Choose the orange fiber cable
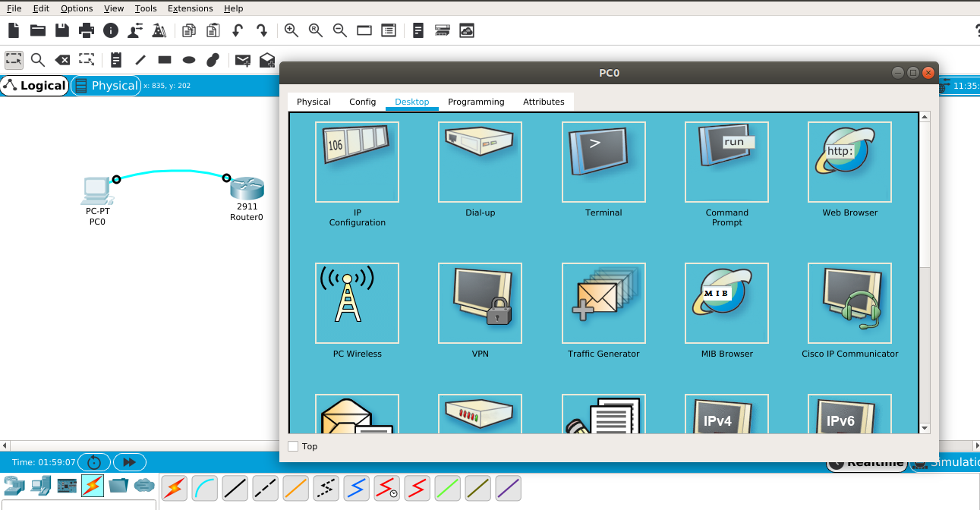This screenshot has height=510, width=980. [x=296, y=488]
